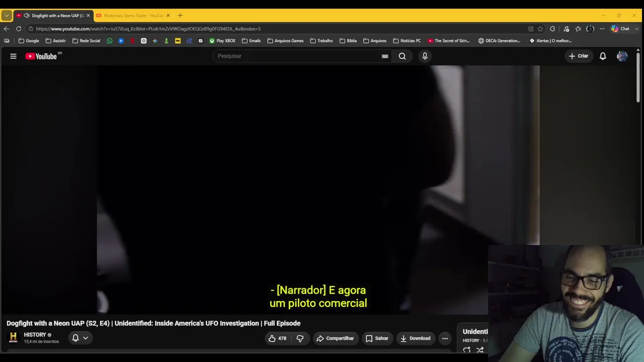Open browser settings and more menu
The image size is (644, 362).
[x=602, y=29]
